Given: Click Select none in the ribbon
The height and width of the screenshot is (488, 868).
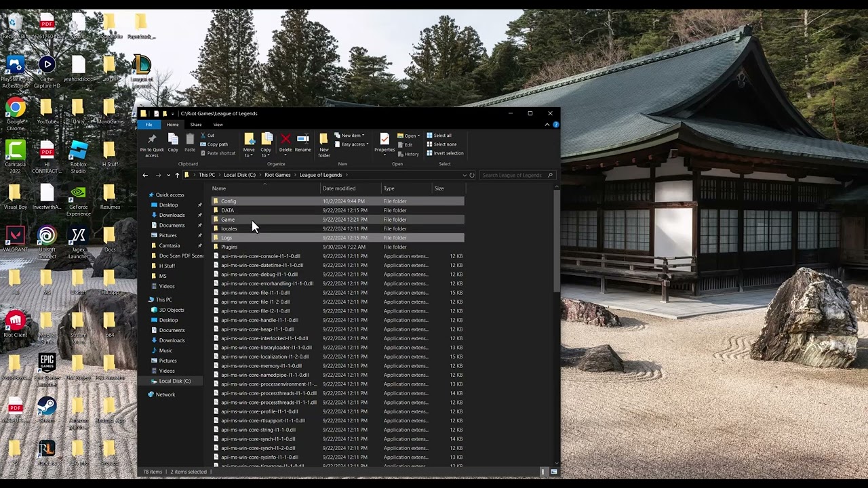Looking at the screenshot, I should tap(441, 144).
